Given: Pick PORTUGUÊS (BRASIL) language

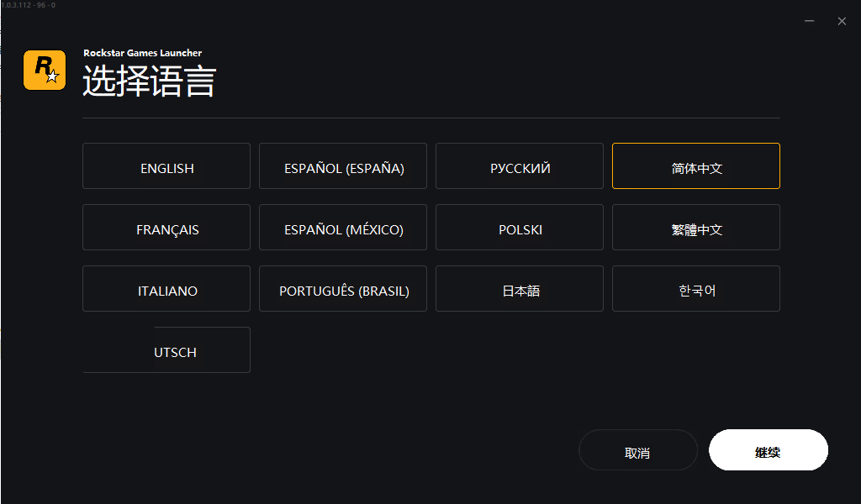Looking at the screenshot, I should coord(343,289).
